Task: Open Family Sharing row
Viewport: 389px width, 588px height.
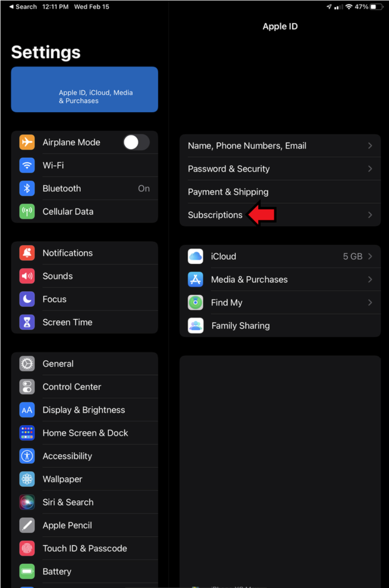Action: click(x=280, y=326)
